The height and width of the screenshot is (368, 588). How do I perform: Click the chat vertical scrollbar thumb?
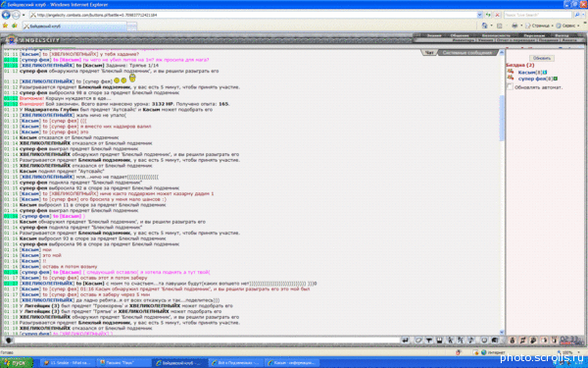tap(502, 118)
